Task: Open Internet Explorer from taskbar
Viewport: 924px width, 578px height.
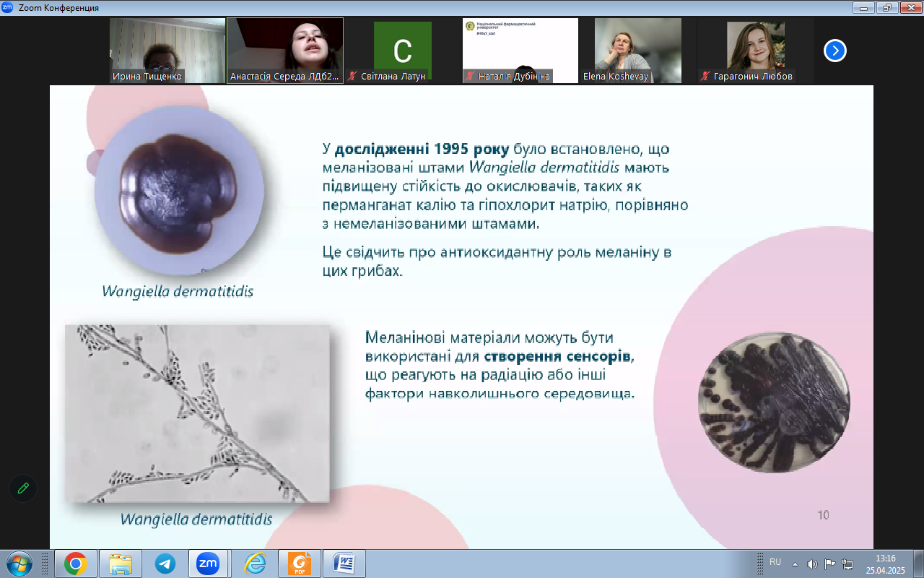Action: 255,563
